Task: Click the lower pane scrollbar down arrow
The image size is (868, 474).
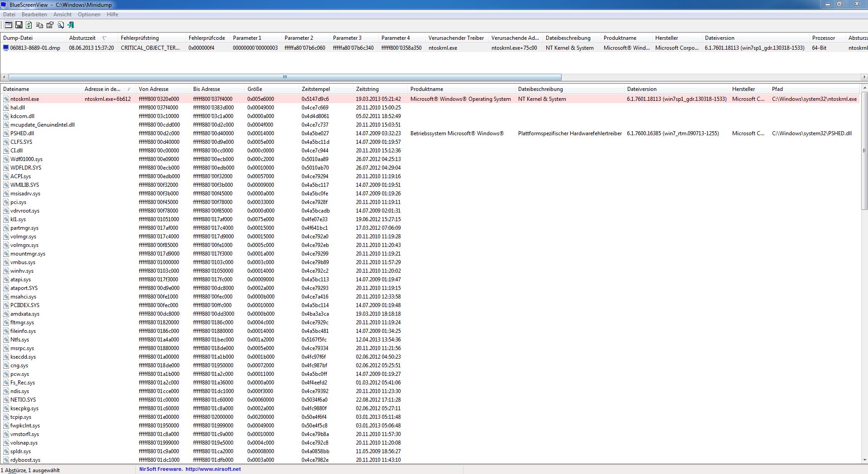Action: click(x=864, y=460)
